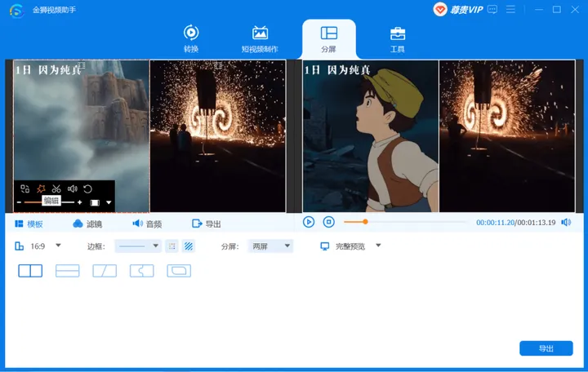Click the border pattern diagonal-stripes button
The image size is (588, 372).
click(x=189, y=246)
